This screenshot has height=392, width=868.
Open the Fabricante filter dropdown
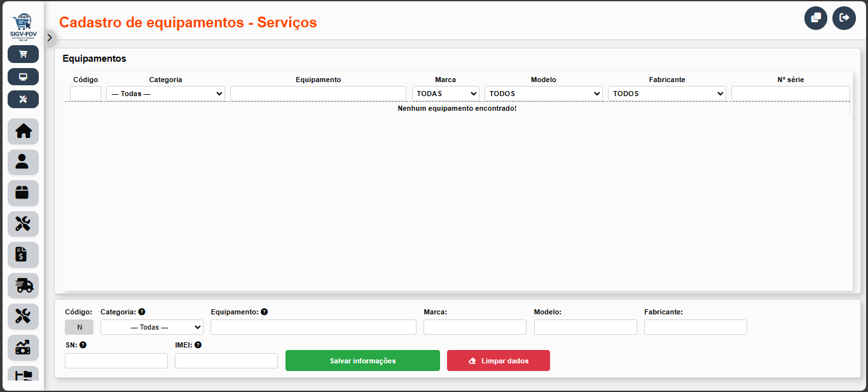[x=666, y=94]
